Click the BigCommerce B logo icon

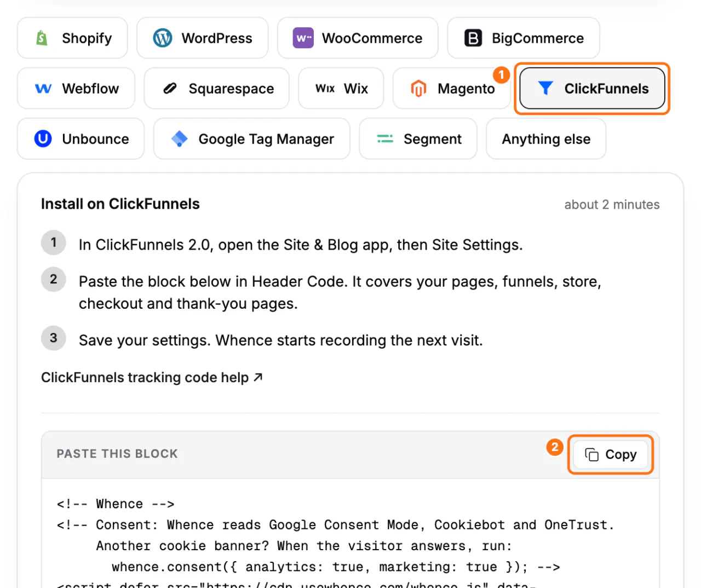pos(473,38)
